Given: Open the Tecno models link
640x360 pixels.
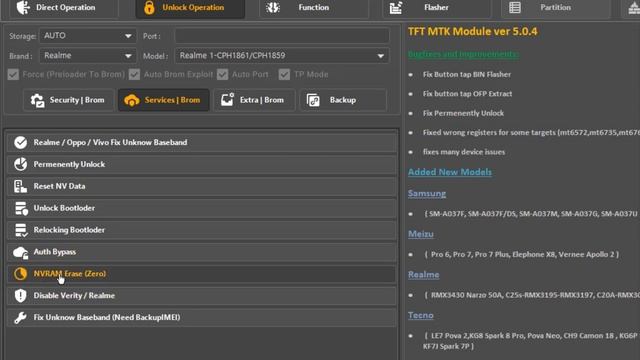Looking at the screenshot, I should 421,315.
